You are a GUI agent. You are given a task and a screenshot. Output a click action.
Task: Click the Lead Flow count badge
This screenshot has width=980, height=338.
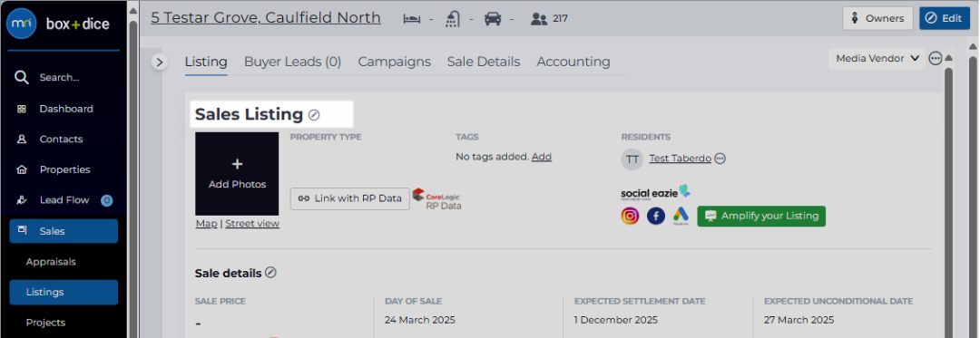(107, 201)
